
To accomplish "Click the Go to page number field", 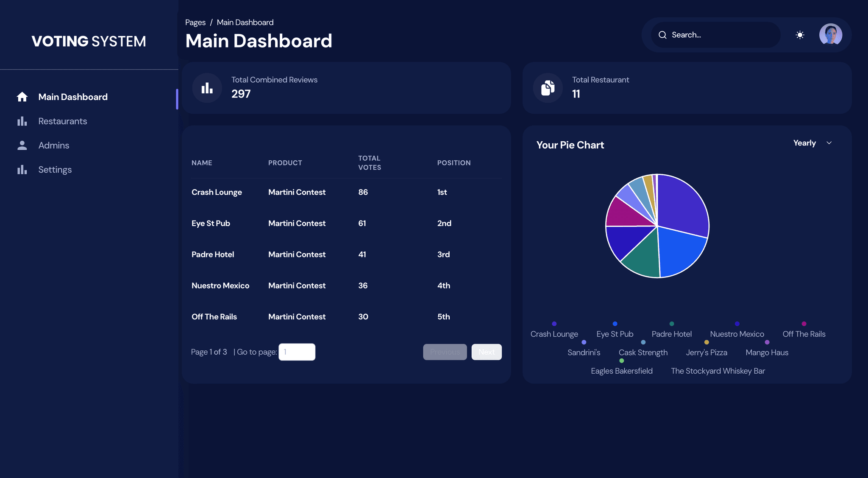I will click(297, 352).
